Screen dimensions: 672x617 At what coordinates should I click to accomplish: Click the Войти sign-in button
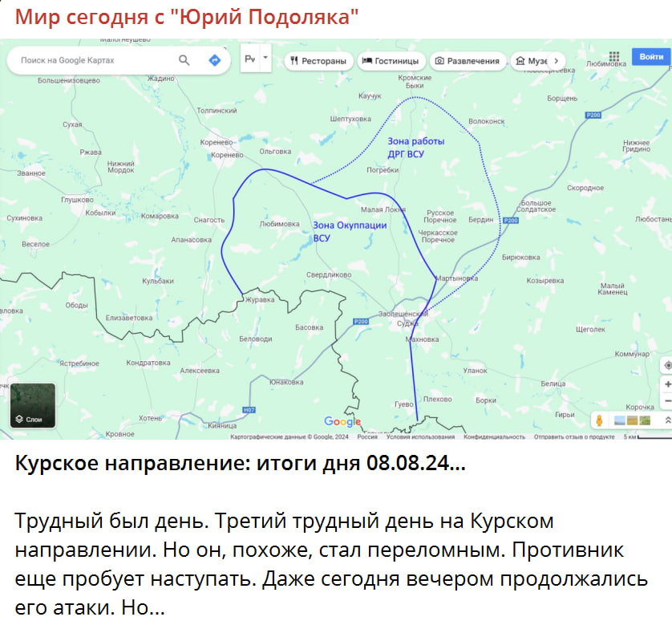(x=651, y=57)
